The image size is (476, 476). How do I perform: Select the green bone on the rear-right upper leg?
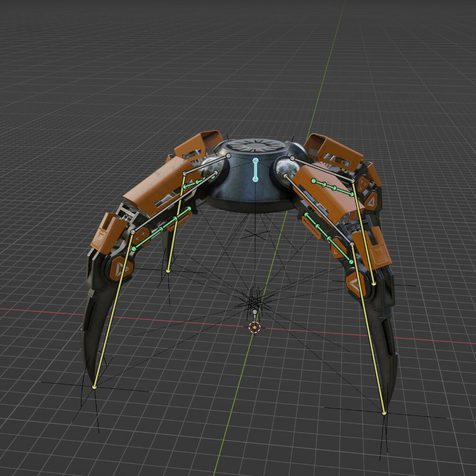point(333,188)
